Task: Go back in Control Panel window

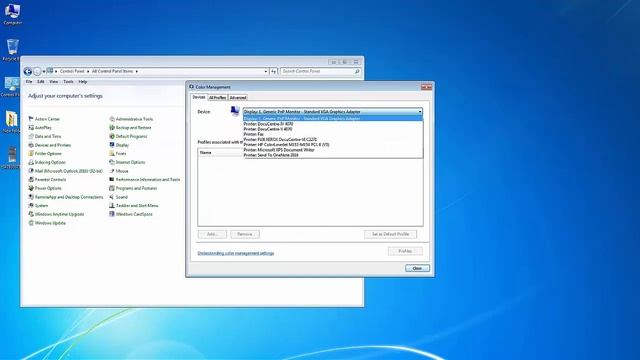Action: point(27,71)
